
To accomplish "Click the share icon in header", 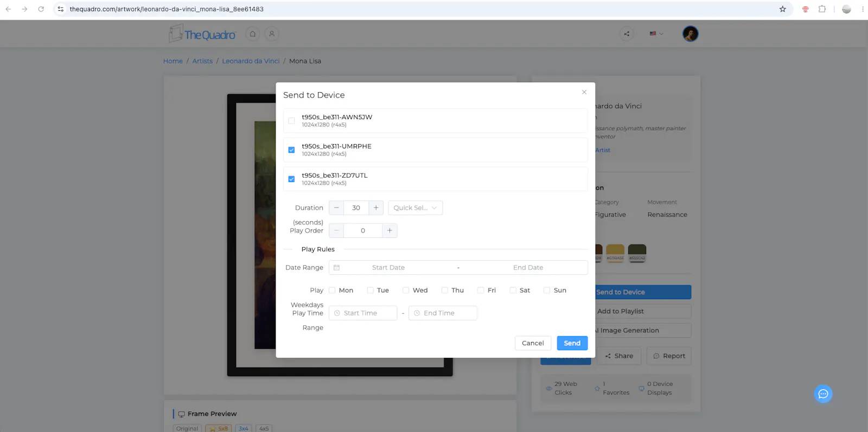I will [627, 34].
